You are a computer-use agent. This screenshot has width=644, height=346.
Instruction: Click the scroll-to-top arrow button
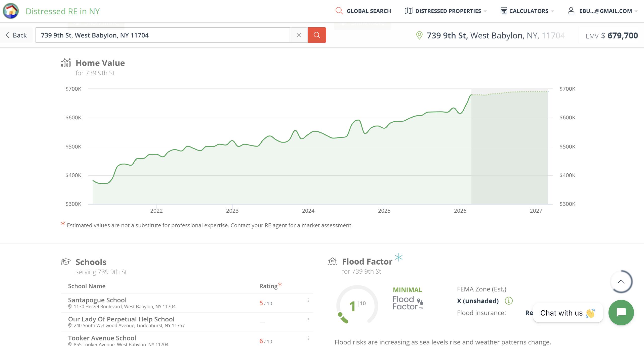click(621, 281)
